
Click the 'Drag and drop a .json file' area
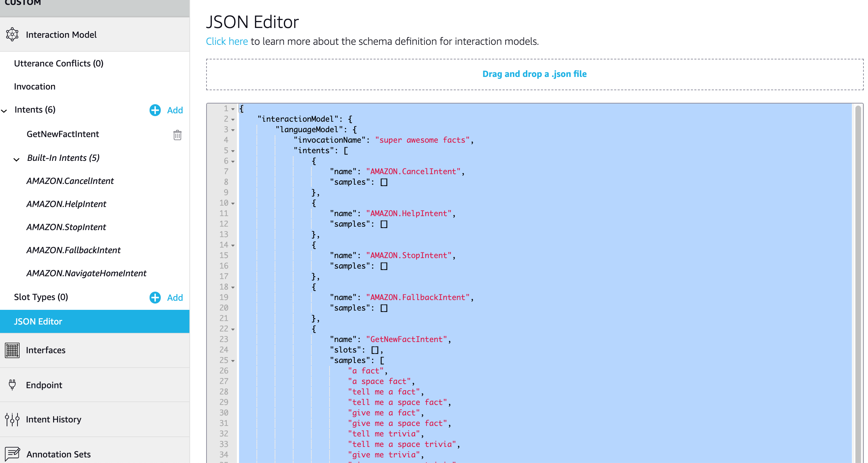pyautogui.click(x=534, y=74)
